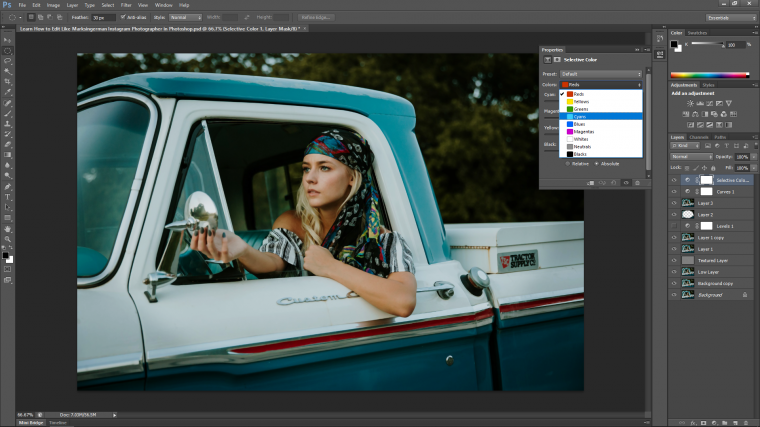This screenshot has height=427, width=760.
Task: Open the Mini Bridge tab
Action: [x=31, y=423]
